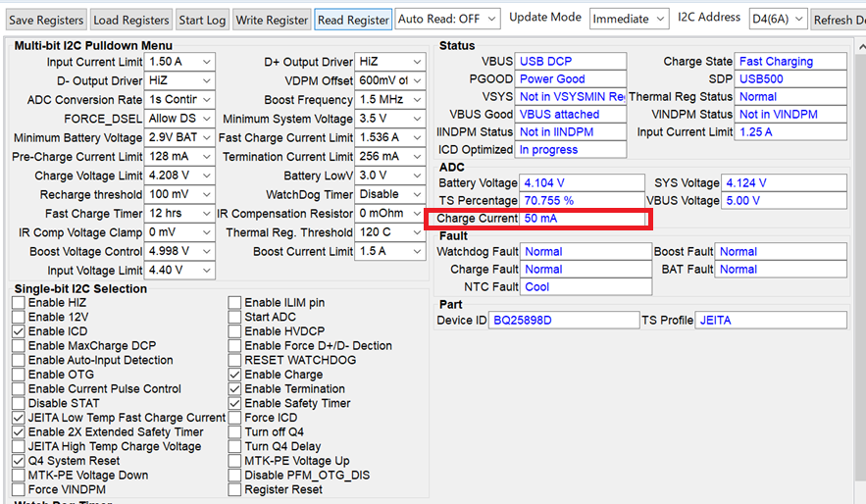
Task: Uncheck Enable 2X Extended Safety Timer
Action: tap(19, 431)
